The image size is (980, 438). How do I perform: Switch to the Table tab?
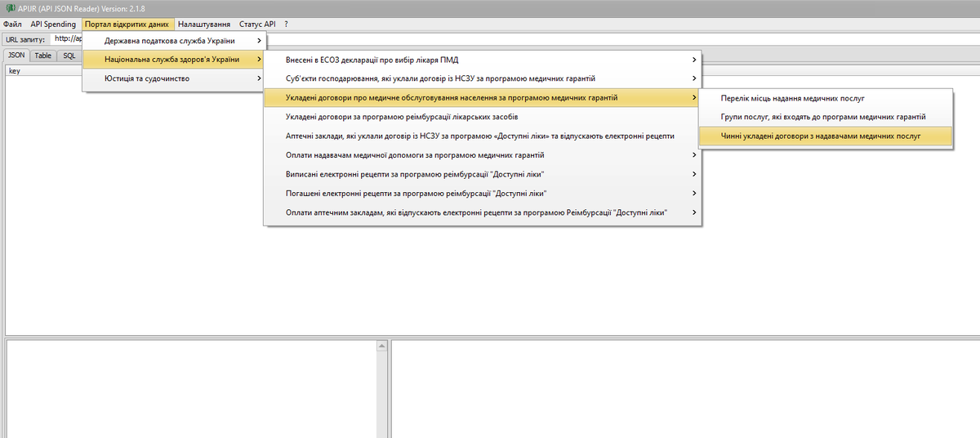pyautogui.click(x=42, y=56)
